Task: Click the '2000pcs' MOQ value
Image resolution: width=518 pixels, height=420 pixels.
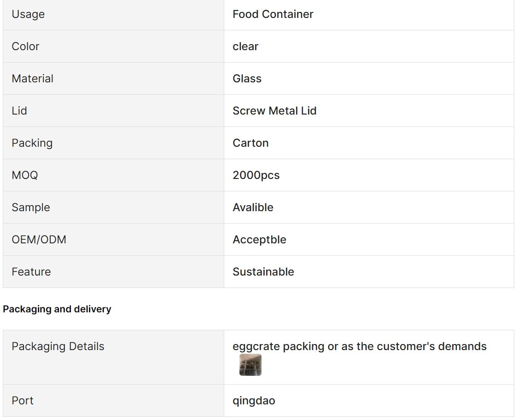Action: (x=256, y=175)
